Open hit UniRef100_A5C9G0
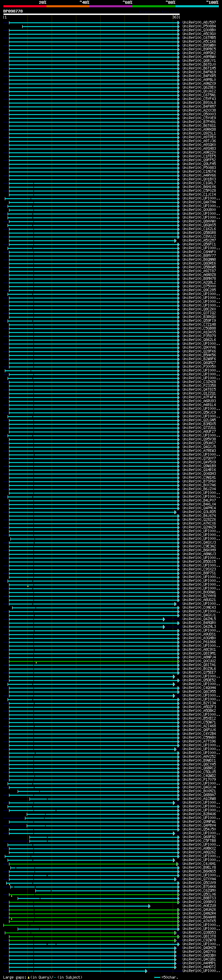222x980 pixels. 199,34
